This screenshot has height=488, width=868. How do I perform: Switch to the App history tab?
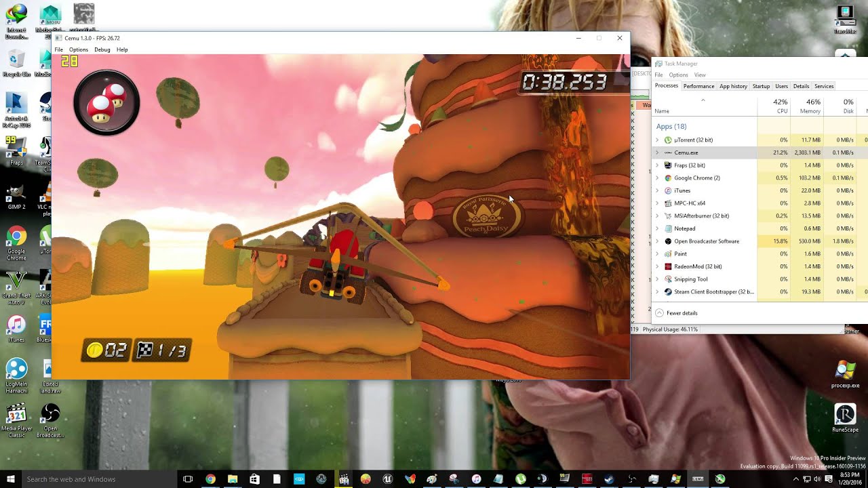[x=733, y=86]
